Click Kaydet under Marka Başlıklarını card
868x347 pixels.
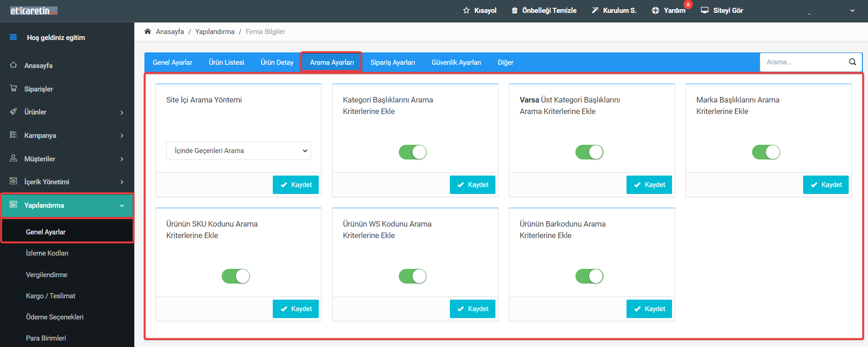(x=826, y=185)
